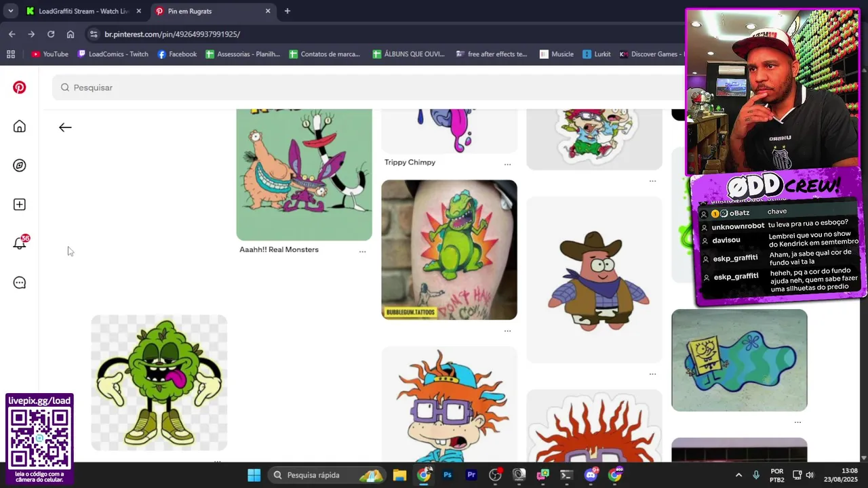Open the terminal icon in the taskbar
Viewport: 868px width, 488px height.
click(x=567, y=475)
